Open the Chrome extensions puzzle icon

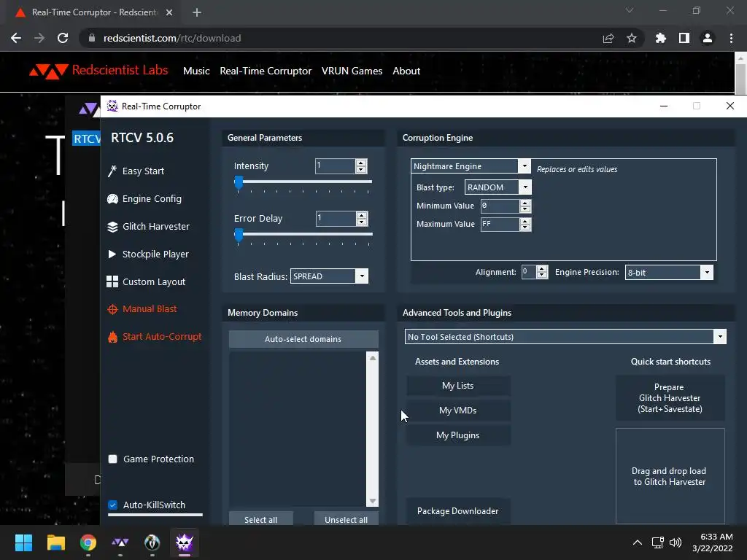point(661,38)
